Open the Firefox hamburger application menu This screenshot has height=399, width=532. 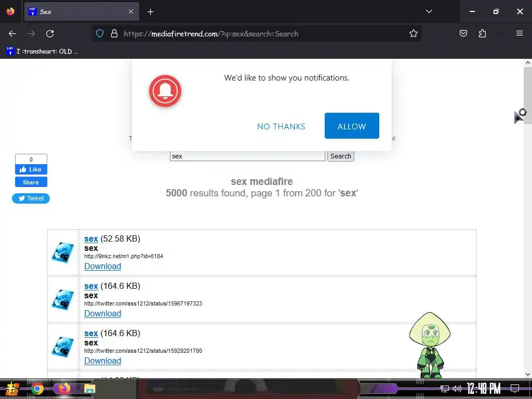tap(519, 33)
